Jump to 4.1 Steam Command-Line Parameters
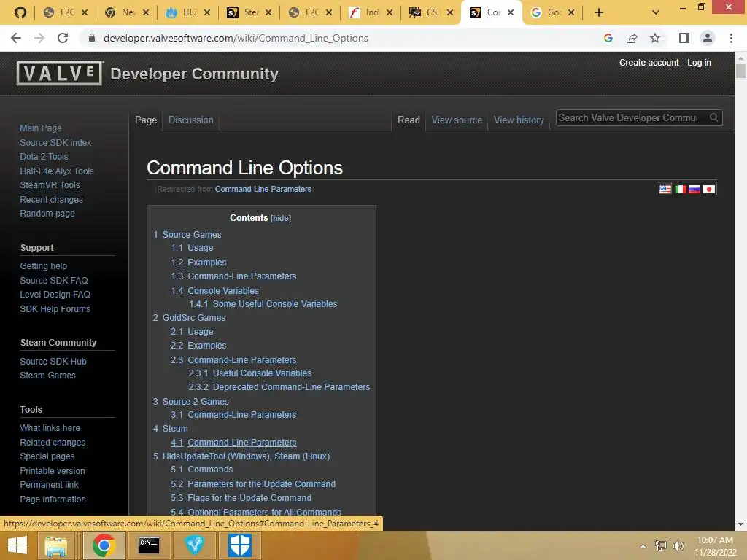Image resolution: width=747 pixels, height=560 pixels. pos(233,443)
